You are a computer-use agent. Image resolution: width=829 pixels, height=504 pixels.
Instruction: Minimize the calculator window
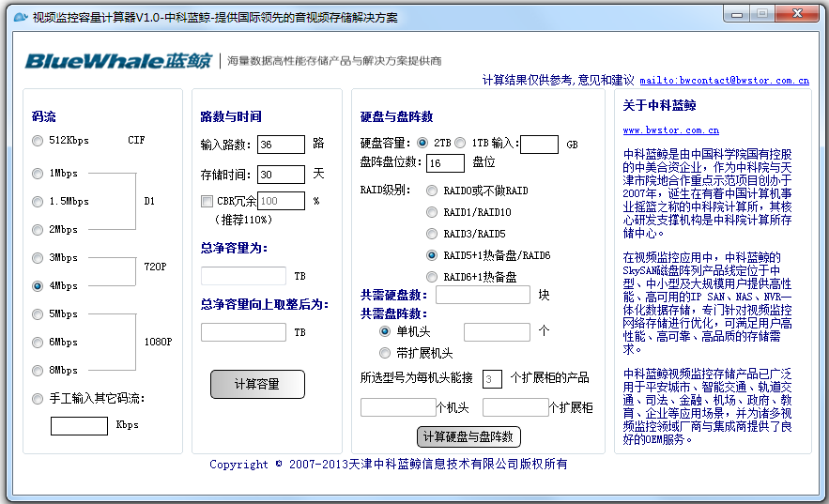(x=736, y=14)
